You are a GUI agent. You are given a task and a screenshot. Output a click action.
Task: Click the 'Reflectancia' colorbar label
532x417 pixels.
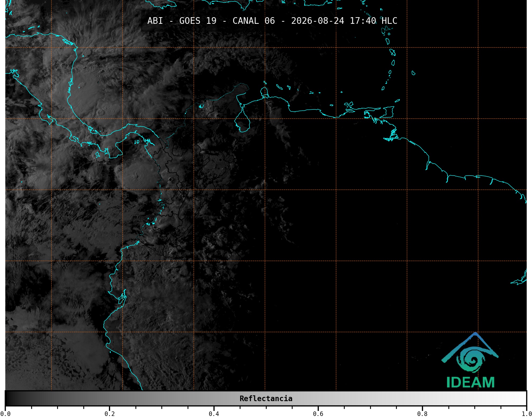266,398
